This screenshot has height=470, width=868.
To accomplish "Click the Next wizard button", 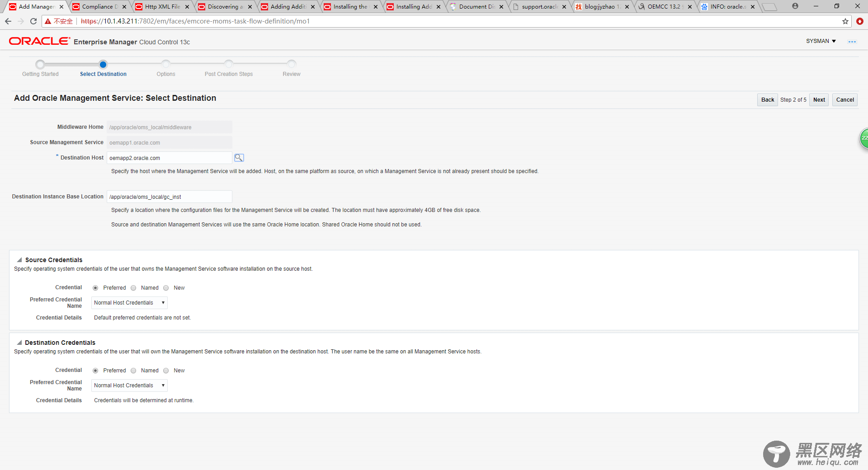I will coord(819,100).
